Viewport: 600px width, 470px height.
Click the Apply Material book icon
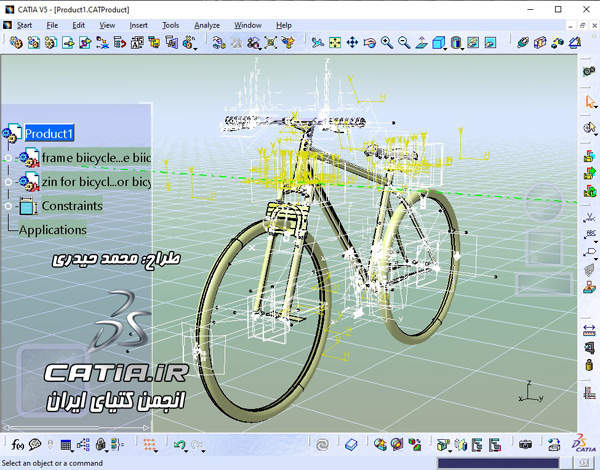(x=351, y=445)
